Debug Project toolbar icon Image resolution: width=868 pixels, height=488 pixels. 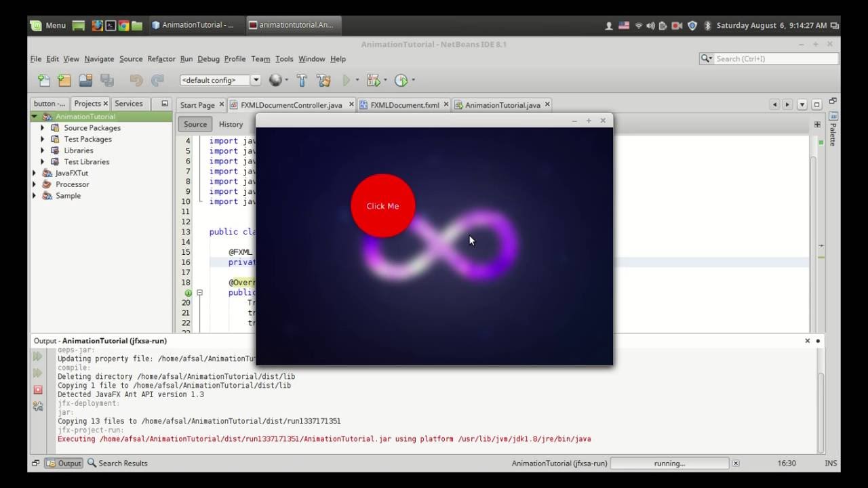373,80
